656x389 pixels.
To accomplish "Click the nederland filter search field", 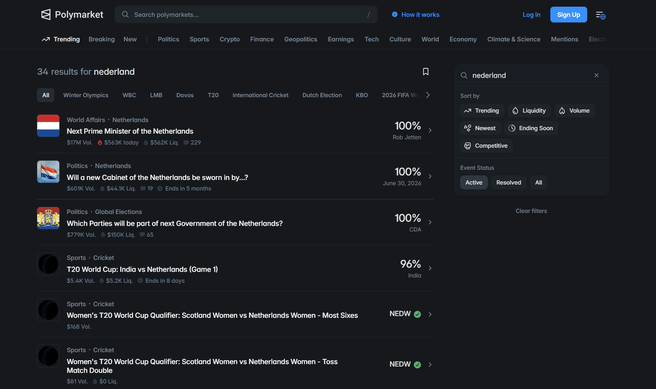I will (530, 75).
